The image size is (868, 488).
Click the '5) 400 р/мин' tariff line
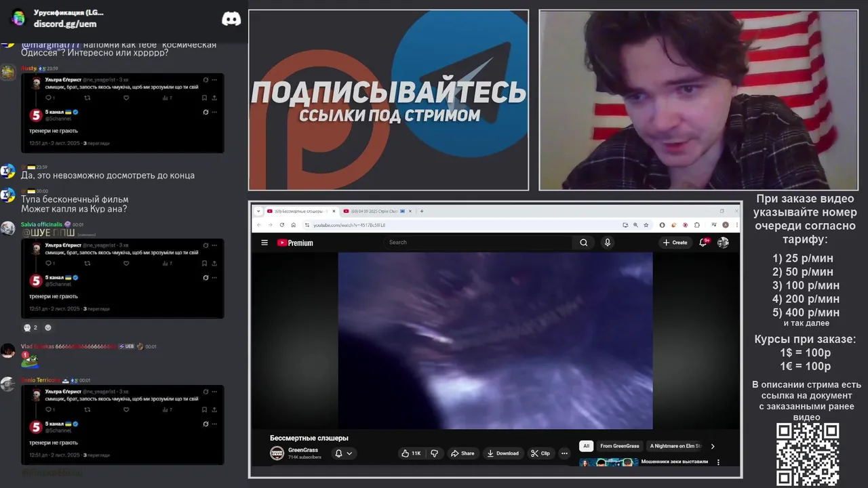click(806, 312)
